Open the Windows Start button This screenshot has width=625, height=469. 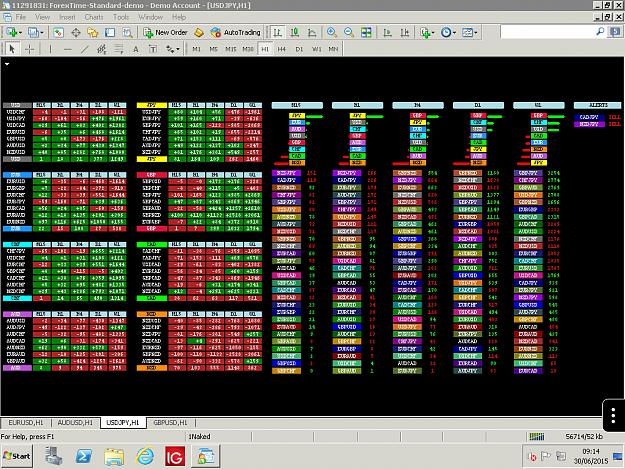coord(16,456)
